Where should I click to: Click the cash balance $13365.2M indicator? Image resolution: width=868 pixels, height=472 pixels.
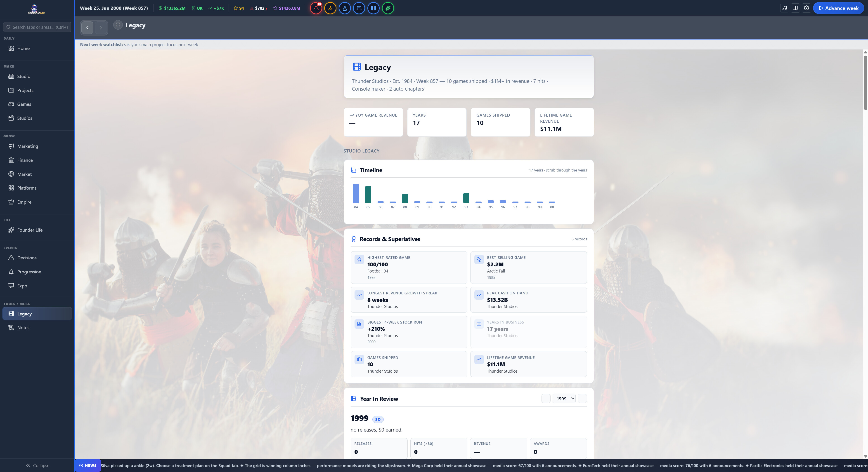coord(172,8)
